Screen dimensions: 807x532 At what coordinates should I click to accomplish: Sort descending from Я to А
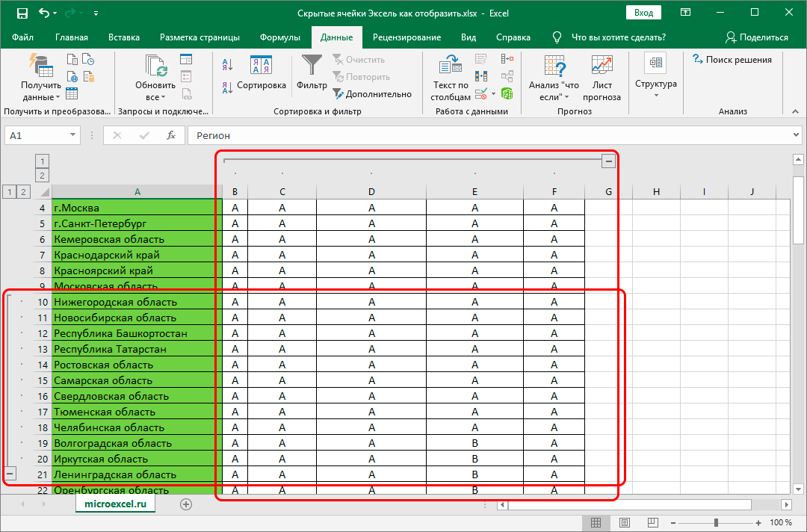pos(227,87)
